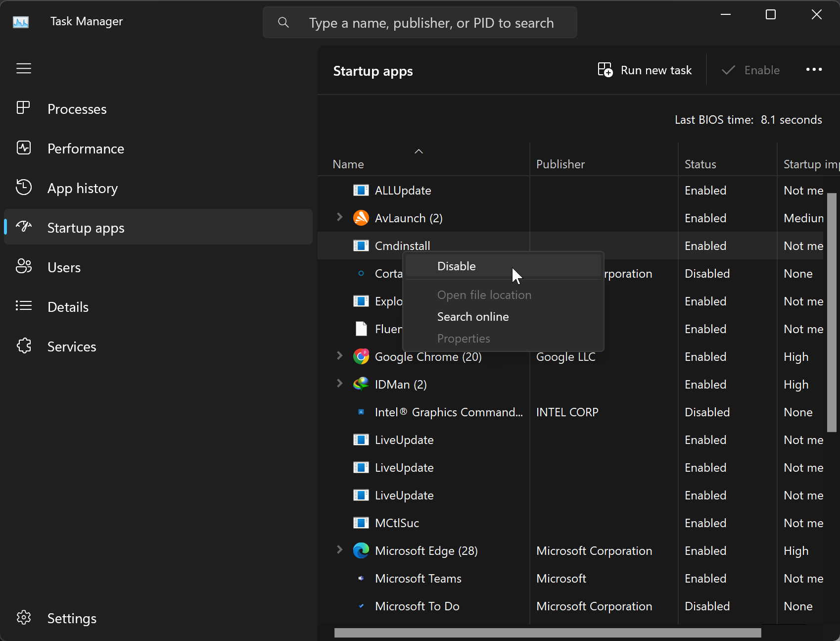
Task: Click Enabled status in ALLUpdate row
Action: (x=705, y=190)
